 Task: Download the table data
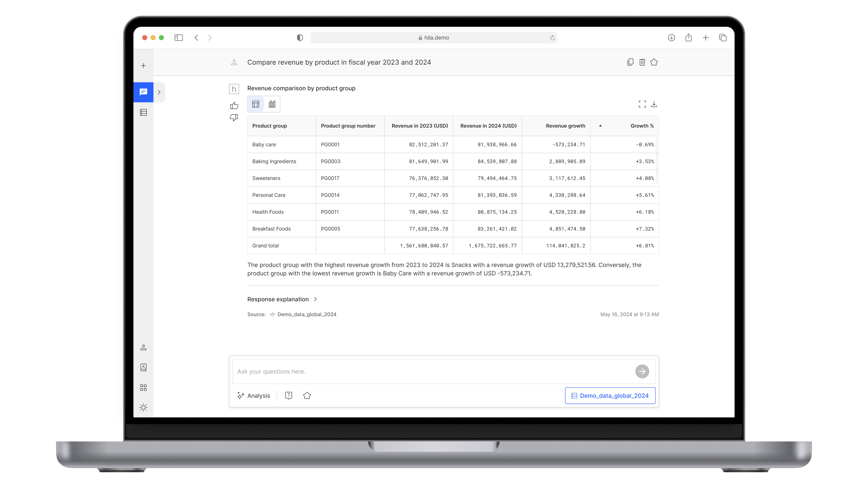click(x=654, y=104)
